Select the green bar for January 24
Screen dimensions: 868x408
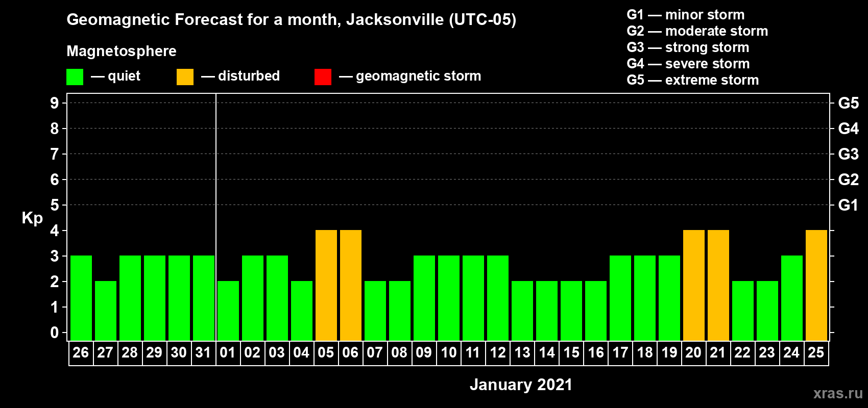tap(792, 298)
